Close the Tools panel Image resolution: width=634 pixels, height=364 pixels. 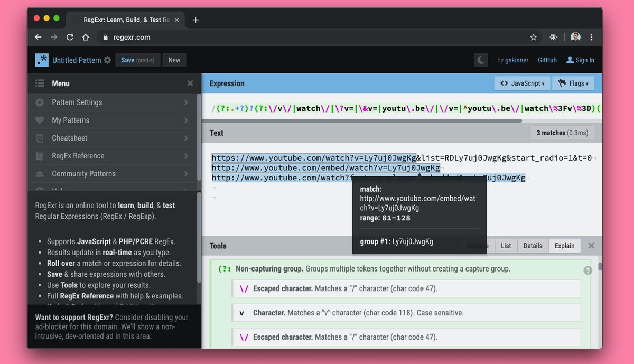591,246
